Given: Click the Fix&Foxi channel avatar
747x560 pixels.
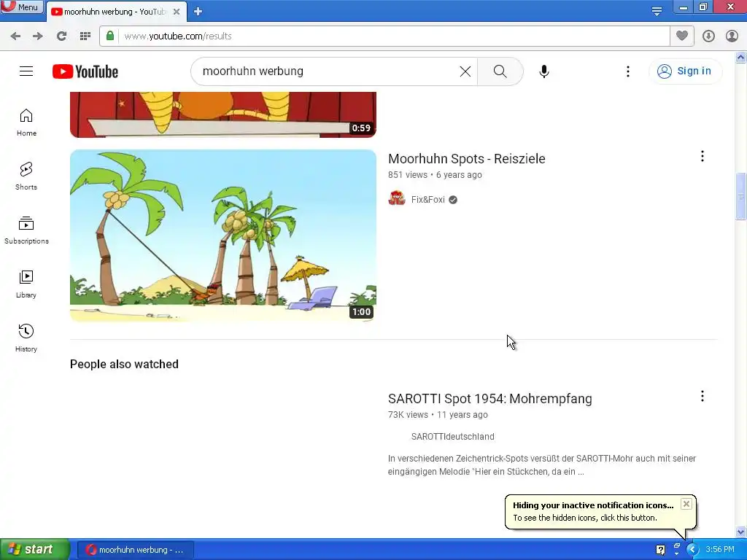Looking at the screenshot, I should click(x=396, y=199).
